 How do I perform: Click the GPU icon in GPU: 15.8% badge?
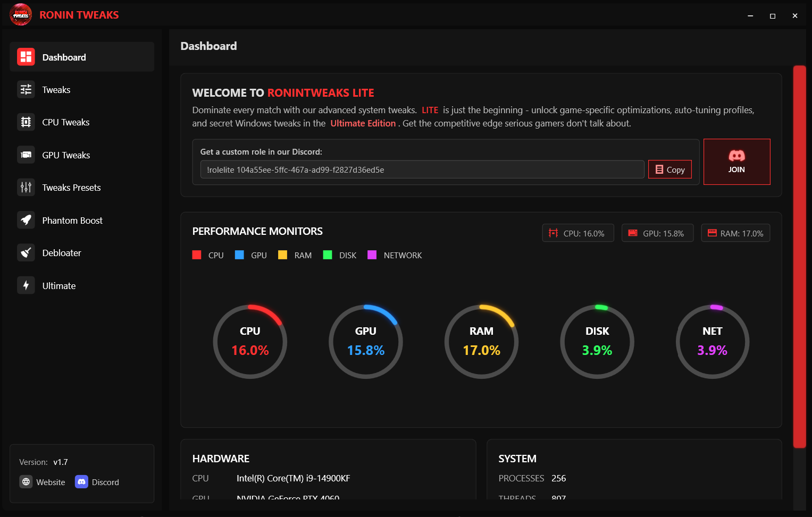coord(633,233)
